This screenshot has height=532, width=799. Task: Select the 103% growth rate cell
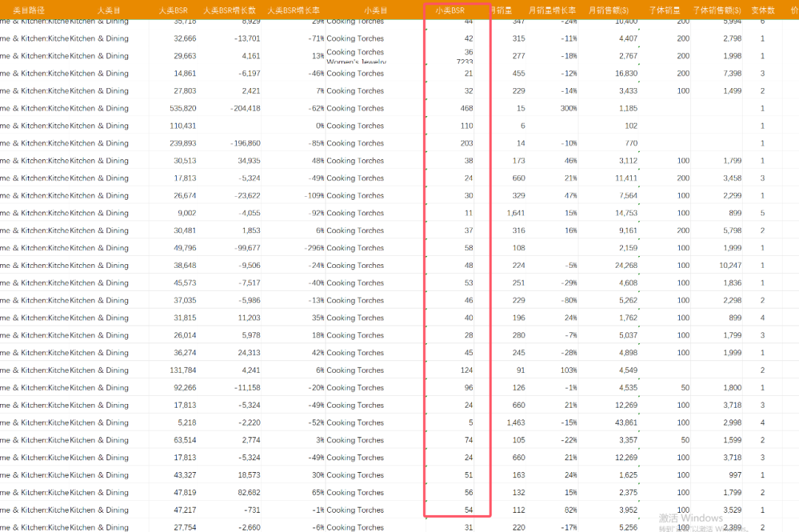[569, 370]
